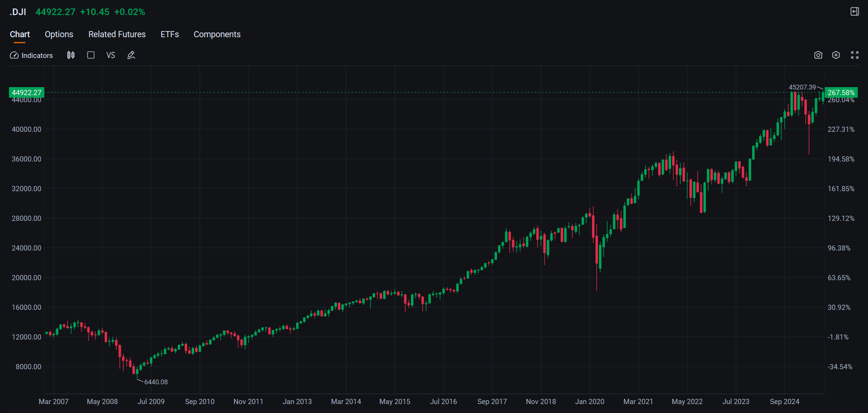The height and width of the screenshot is (413, 868).
Task: Click the 44922.27 current price label
Action: tap(27, 93)
